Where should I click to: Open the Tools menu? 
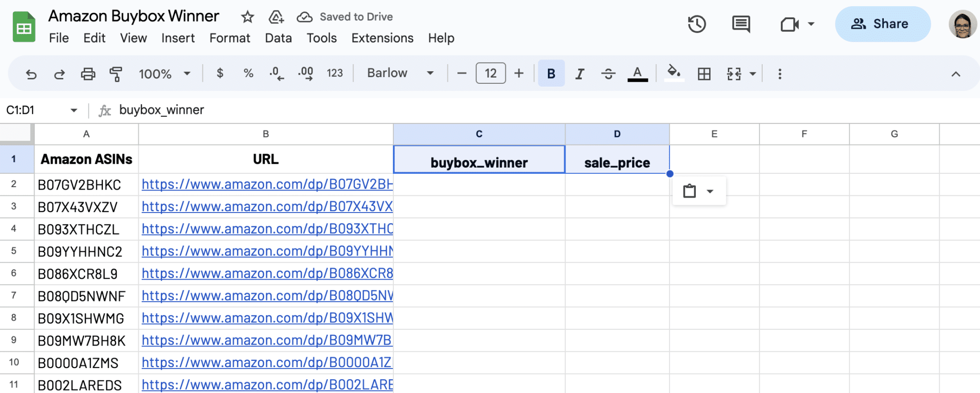coord(322,38)
